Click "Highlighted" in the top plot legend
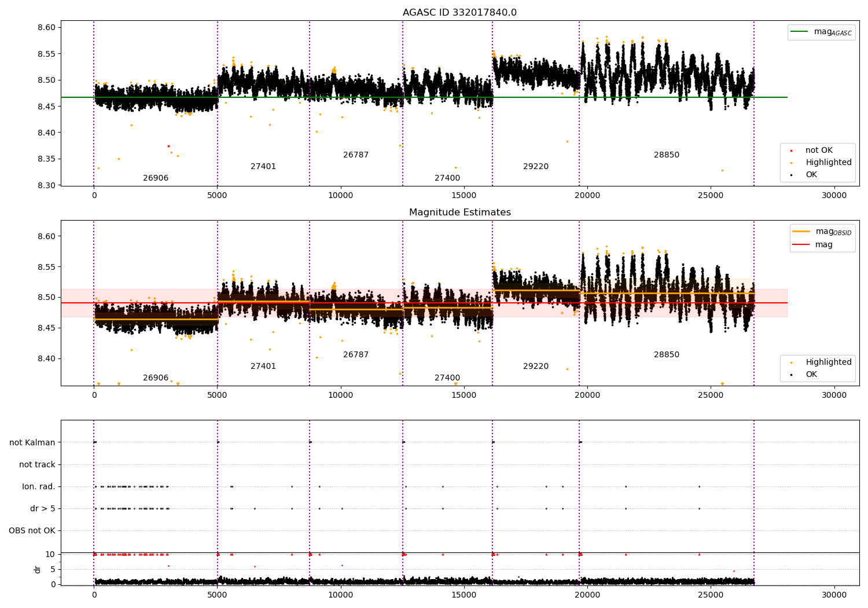This screenshot has width=868, height=608. point(829,163)
